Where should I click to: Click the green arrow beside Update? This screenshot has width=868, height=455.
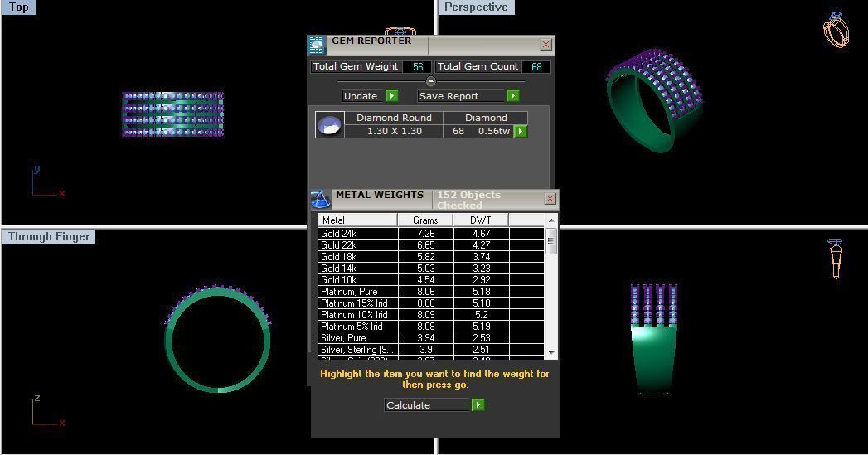coord(391,96)
